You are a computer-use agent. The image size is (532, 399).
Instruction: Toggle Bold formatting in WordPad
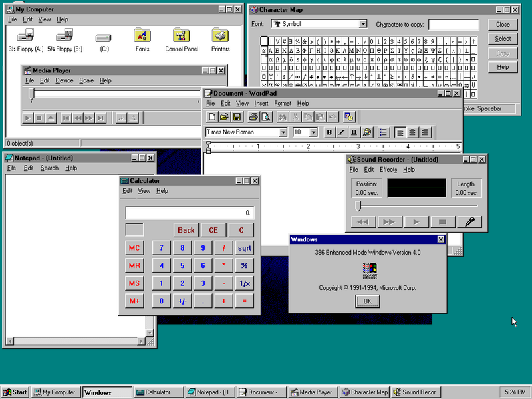click(329, 132)
